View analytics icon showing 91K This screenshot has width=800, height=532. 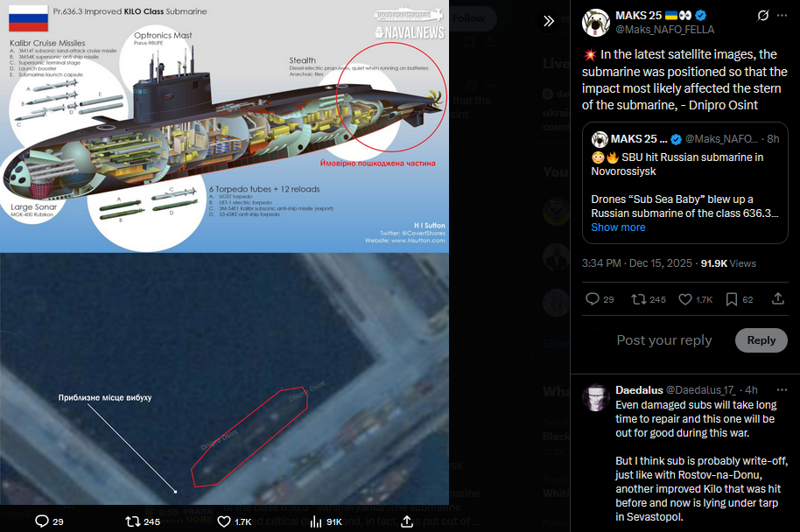click(316, 521)
